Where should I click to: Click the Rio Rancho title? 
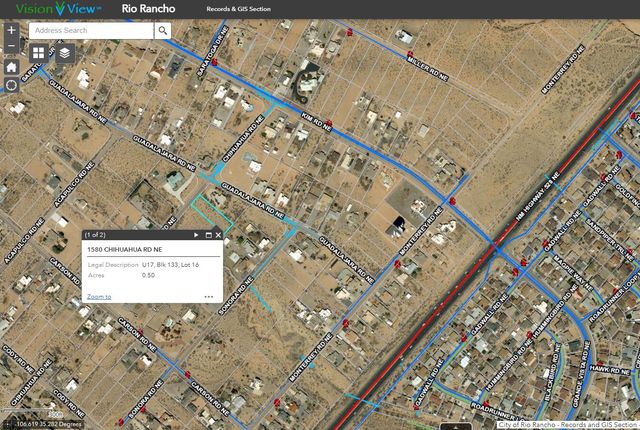148,9
